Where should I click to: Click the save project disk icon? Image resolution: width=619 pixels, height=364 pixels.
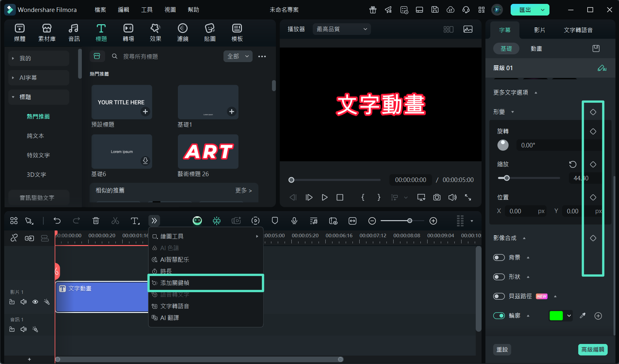[x=435, y=10]
